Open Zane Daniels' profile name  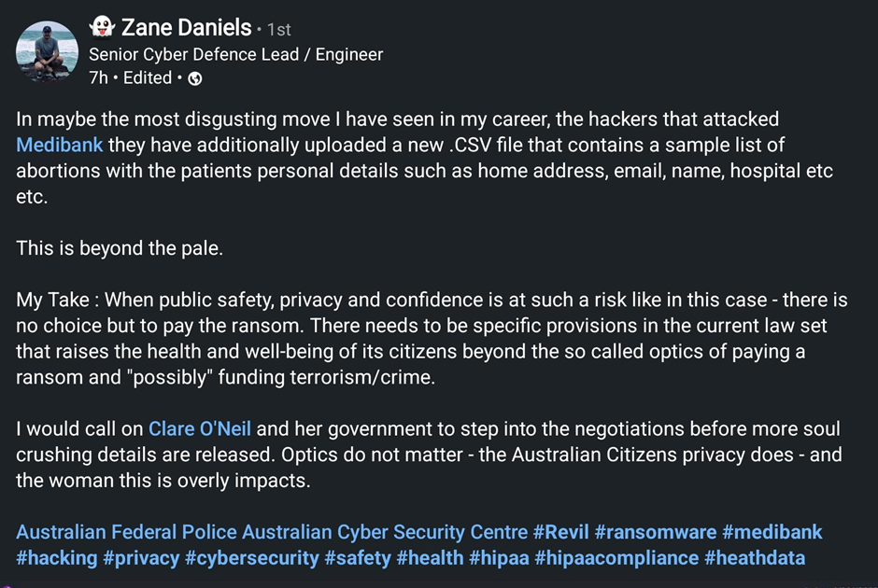(186, 27)
